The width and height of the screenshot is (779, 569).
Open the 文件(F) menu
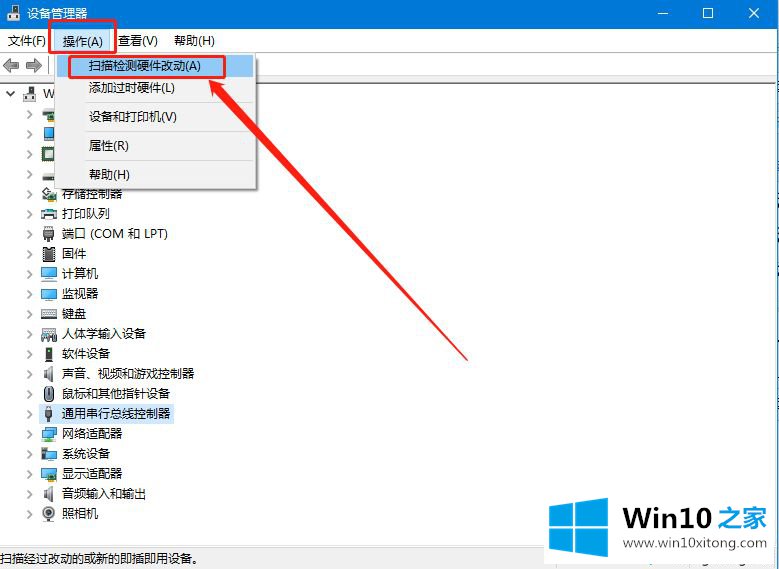pos(27,41)
